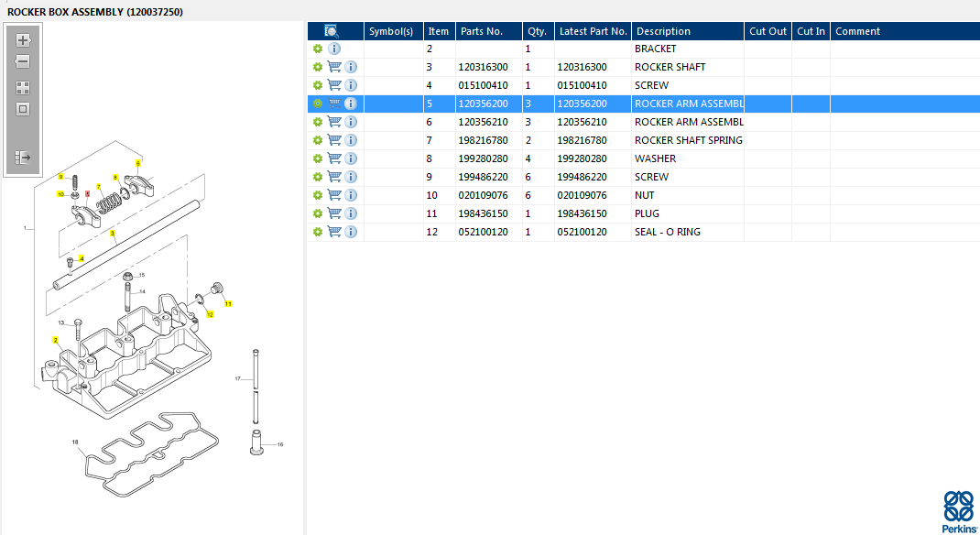Screen dimensions: 980x535
Task: Zoom out of the parts diagram
Action: click(23, 61)
